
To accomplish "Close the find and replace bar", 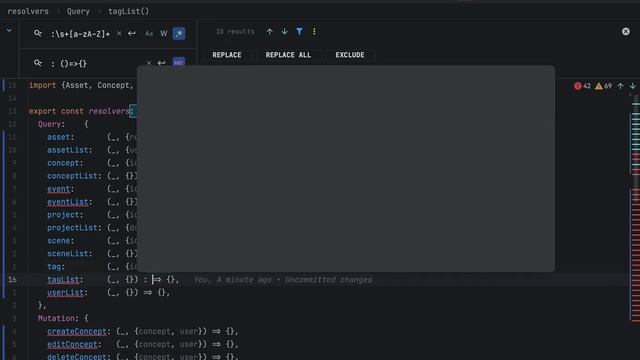I will pos(626,31).
